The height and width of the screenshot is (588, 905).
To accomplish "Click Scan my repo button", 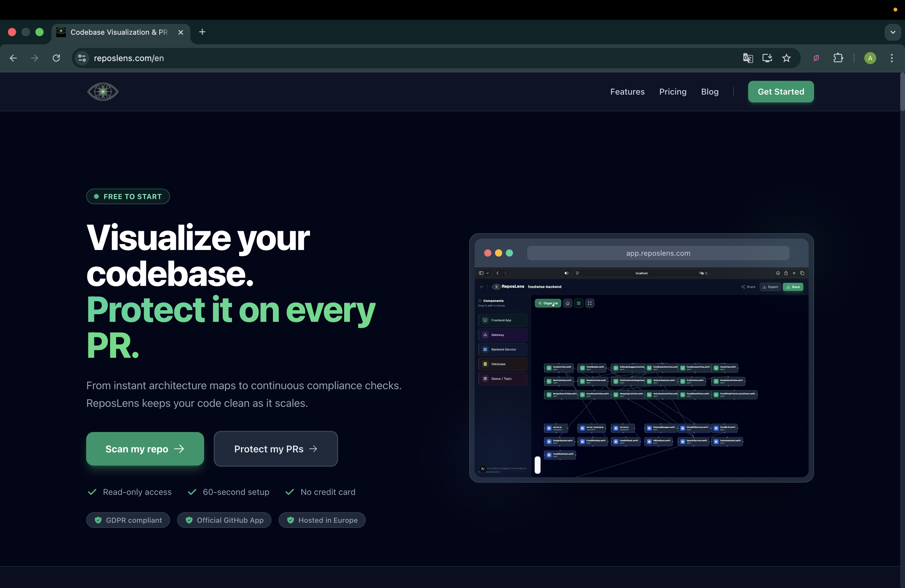I will click(x=145, y=449).
